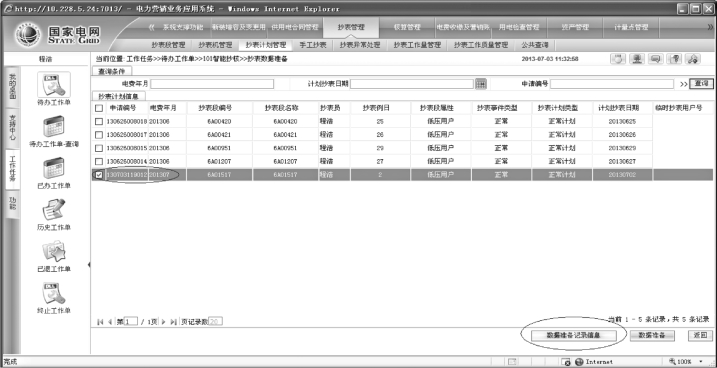Select the 抄表计划管理 submenu tab
This screenshot has height=368, width=717.
(x=266, y=45)
